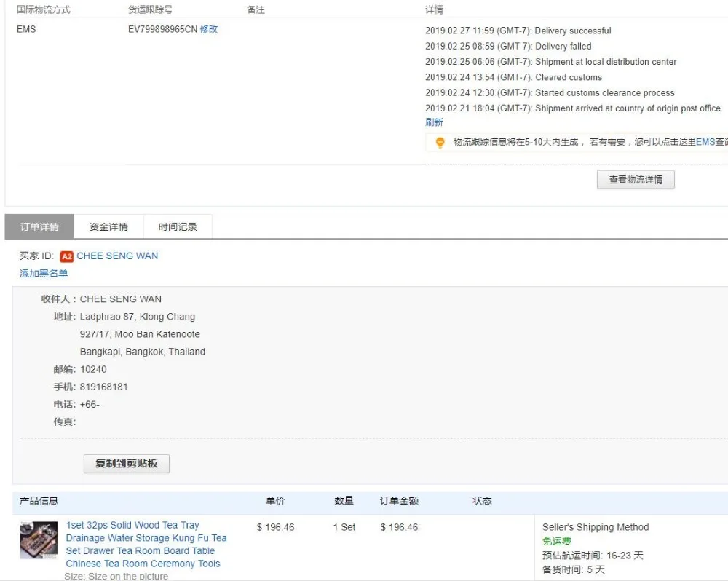The height and width of the screenshot is (581, 728).
Task: Click the A2 buyer level badge
Action: [x=67, y=256]
